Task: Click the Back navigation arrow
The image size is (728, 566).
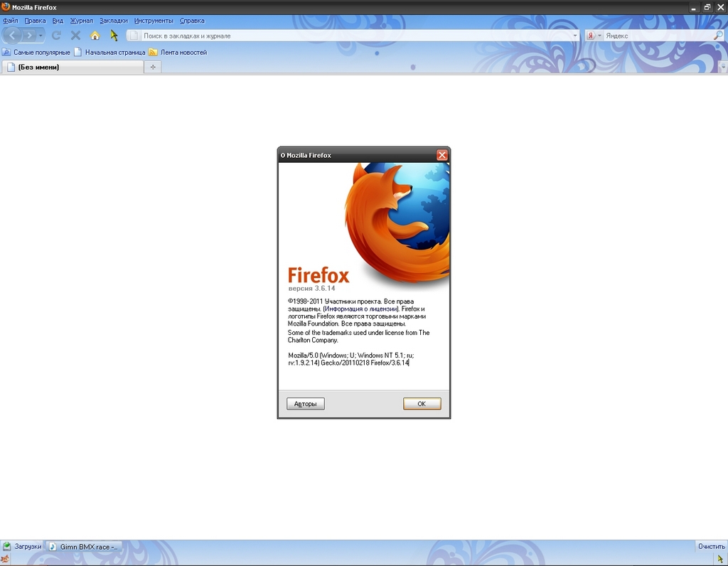Action: pyautogui.click(x=13, y=35)
